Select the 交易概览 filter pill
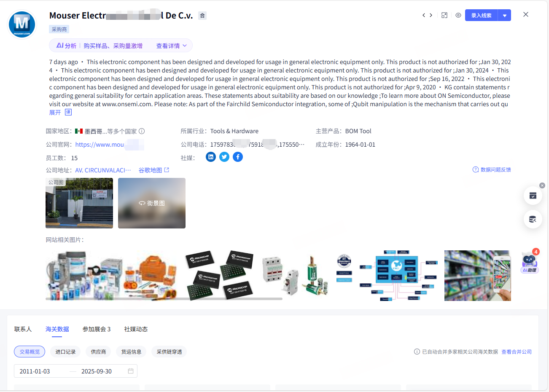This screenshot has height=392, width=549. (x=30, y=352)
